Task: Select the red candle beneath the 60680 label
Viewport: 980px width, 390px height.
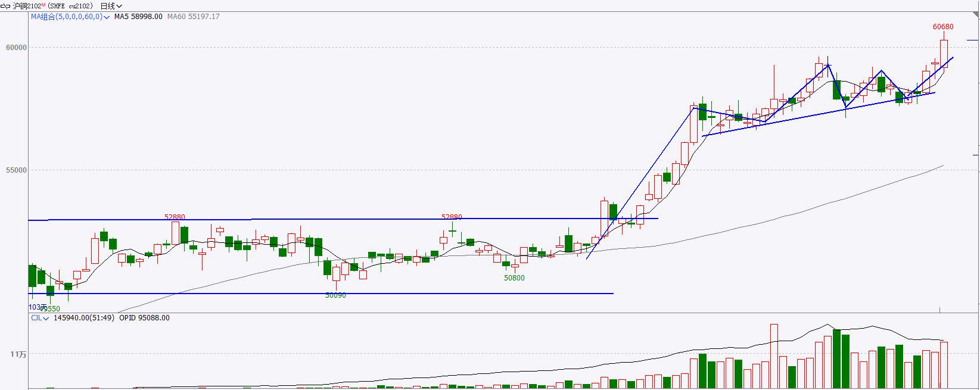Action: [x=944, y=51]
